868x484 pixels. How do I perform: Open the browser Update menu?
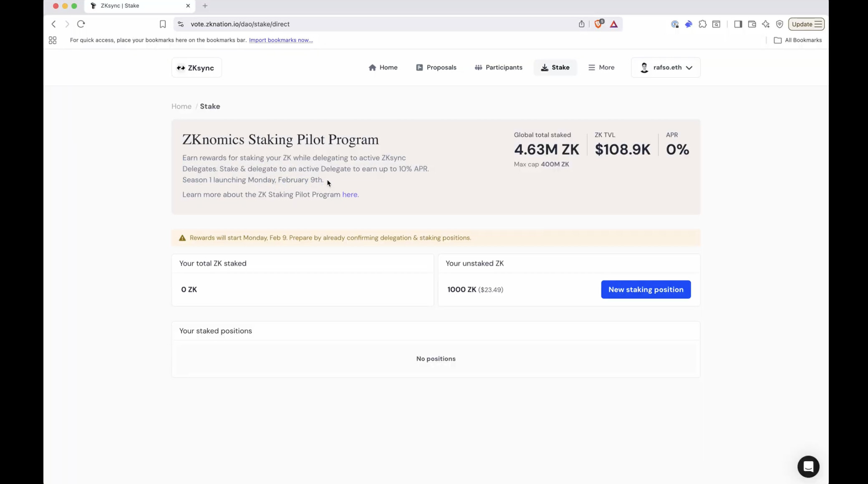tap(806, 24)
